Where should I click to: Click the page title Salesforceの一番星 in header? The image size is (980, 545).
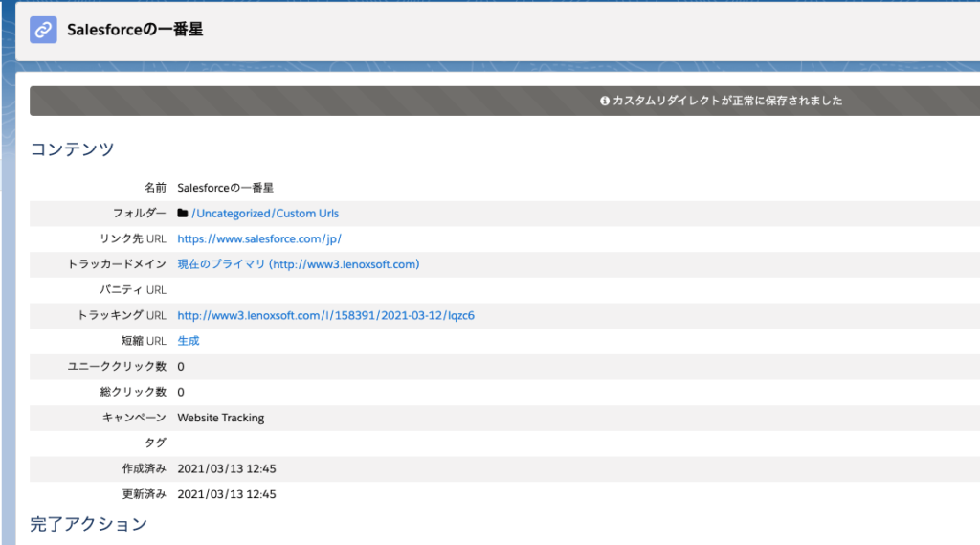(135, 30)
